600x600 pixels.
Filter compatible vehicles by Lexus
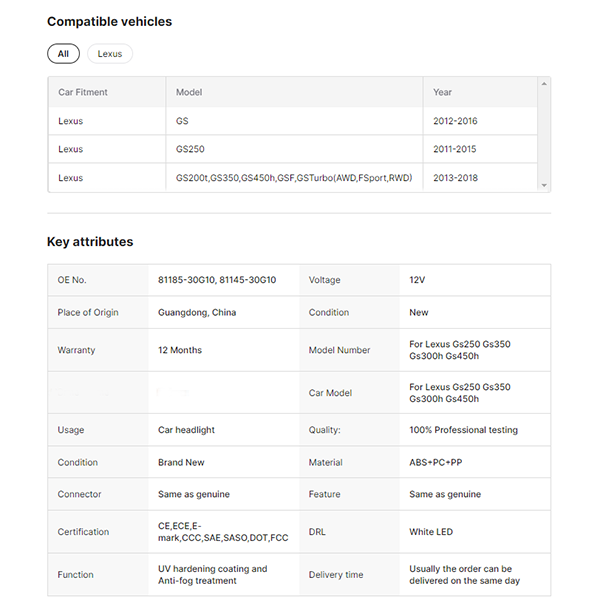(110, 54)
